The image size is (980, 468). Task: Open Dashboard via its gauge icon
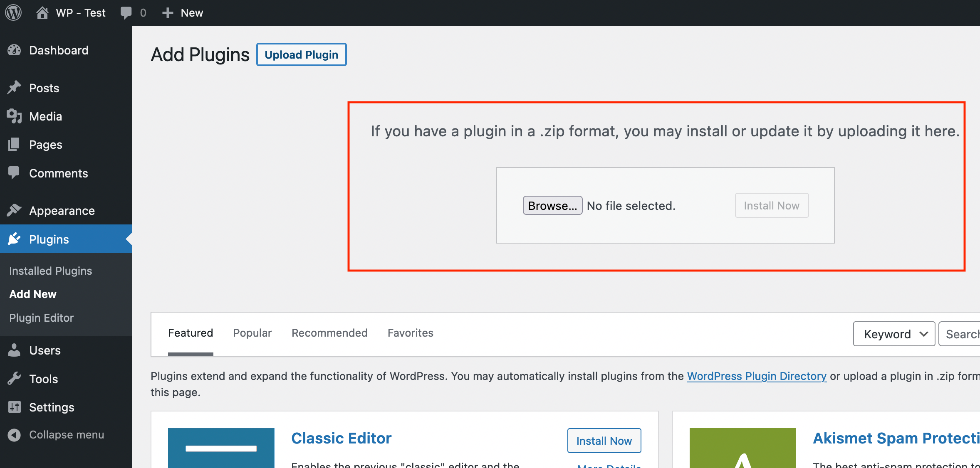[x=14, y=50]
